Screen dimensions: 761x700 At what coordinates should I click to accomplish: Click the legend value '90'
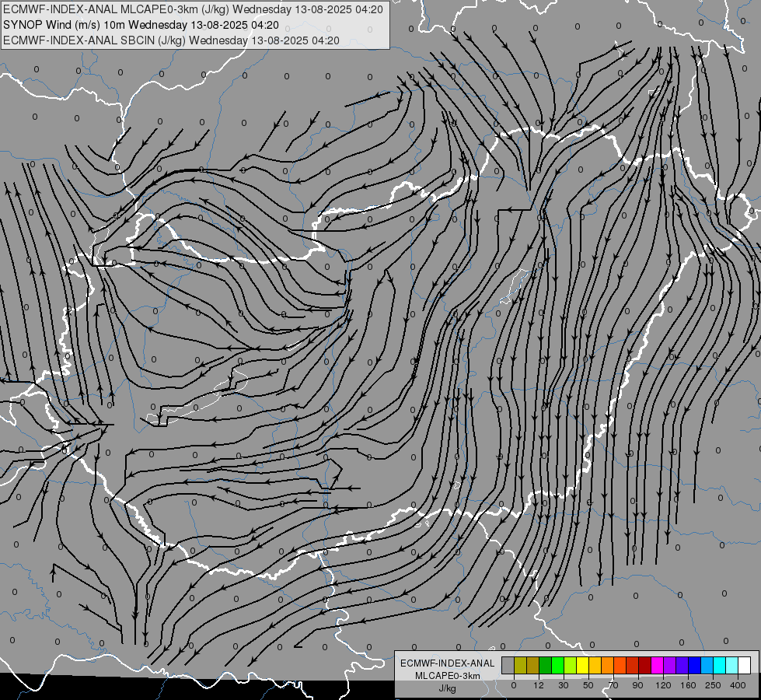click(x=637, y=685)
